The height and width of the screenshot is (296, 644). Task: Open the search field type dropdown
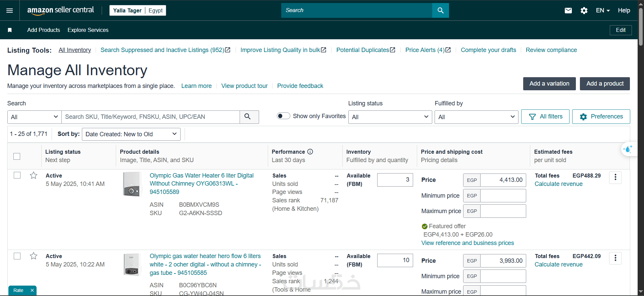pyautogui.click(x=34, y=117)
